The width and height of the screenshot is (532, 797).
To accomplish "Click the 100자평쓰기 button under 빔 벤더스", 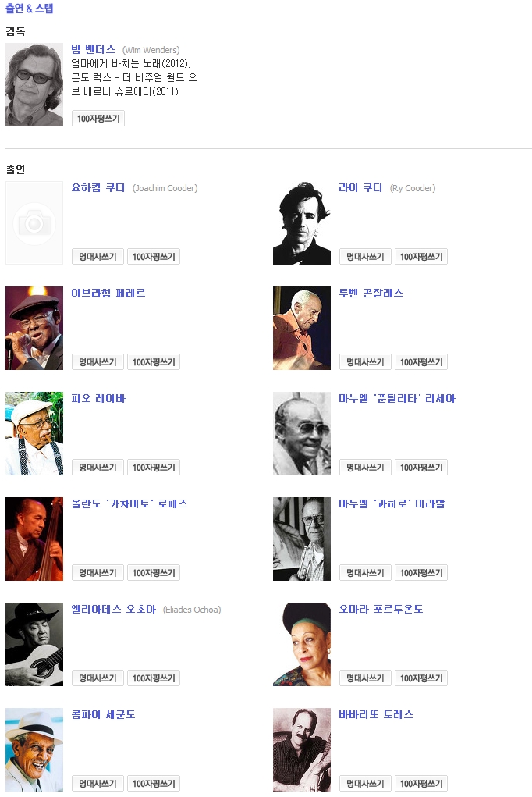I will (x=98, y=119).
